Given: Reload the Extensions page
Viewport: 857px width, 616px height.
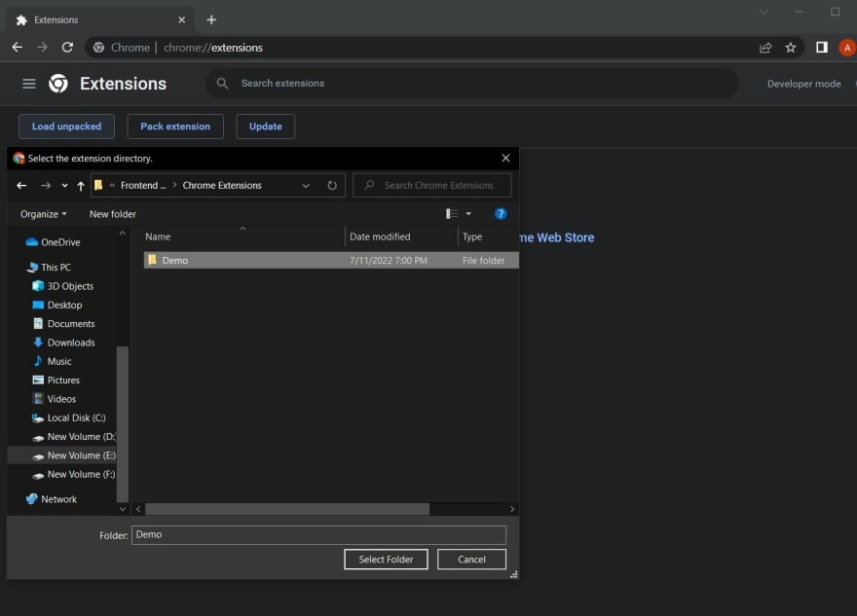Looking at the screenshot, I should coord(67,48).
